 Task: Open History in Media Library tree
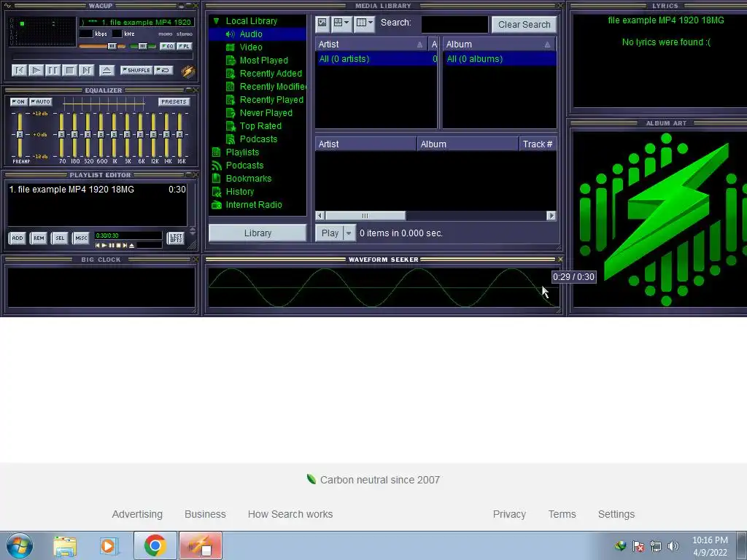click(x=239, y=192)
